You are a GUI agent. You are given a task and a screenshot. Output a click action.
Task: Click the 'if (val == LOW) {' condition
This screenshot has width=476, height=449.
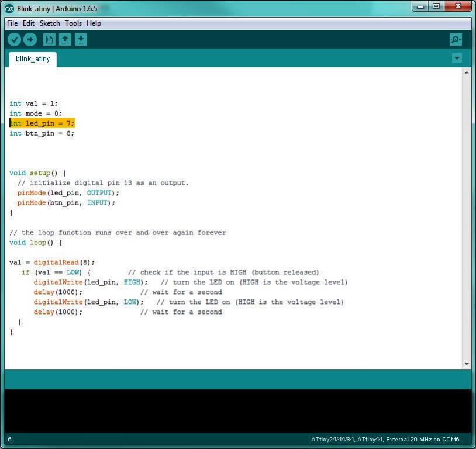56,272
